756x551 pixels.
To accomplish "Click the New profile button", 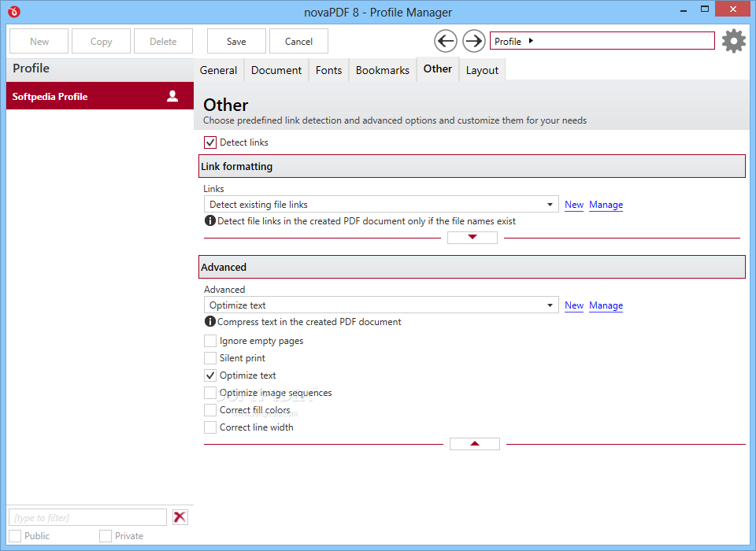I will click(39, 41).
